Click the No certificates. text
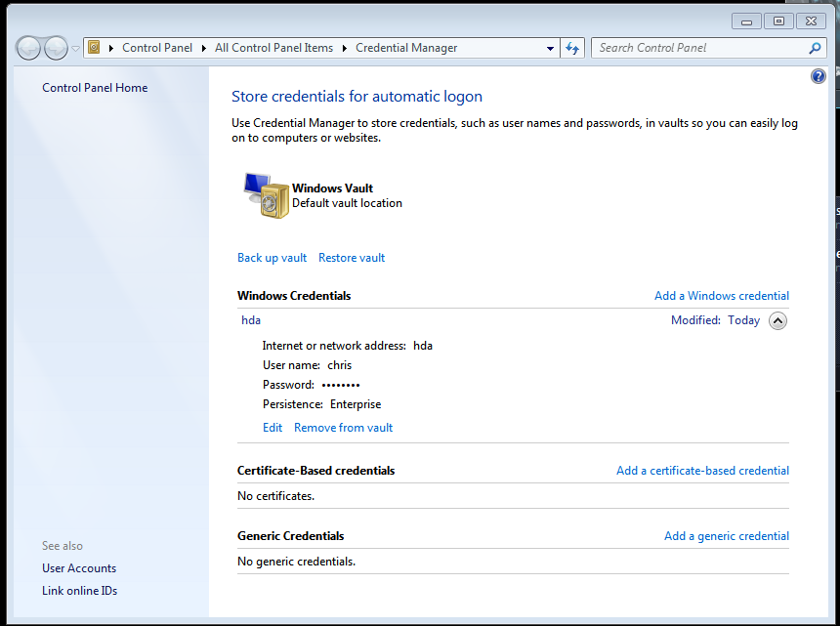 pos(275,496)
